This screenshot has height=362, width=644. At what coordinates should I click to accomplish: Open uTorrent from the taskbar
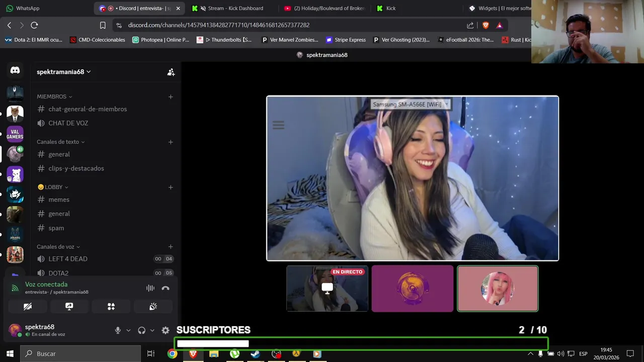click(x=234, y=354)
